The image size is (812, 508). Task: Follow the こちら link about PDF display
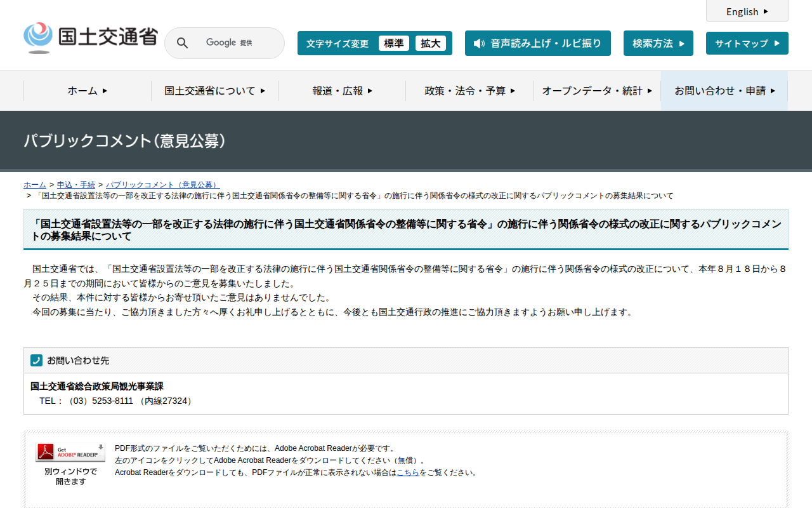(x=407, y=472)
